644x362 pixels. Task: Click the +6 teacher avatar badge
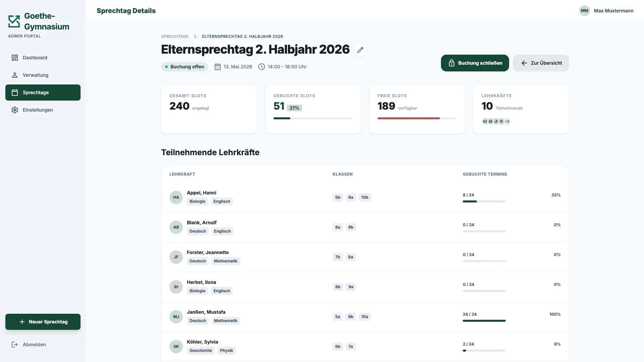tap(507, 121)
